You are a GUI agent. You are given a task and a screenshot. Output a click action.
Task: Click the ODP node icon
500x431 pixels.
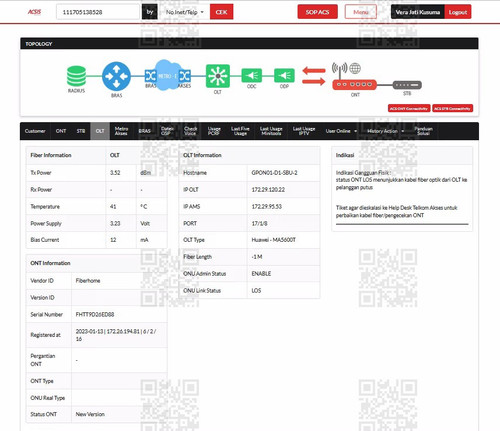(x=284, y=75)
